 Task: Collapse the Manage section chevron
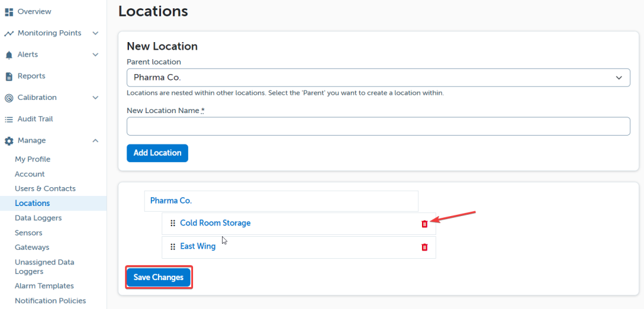96,141
